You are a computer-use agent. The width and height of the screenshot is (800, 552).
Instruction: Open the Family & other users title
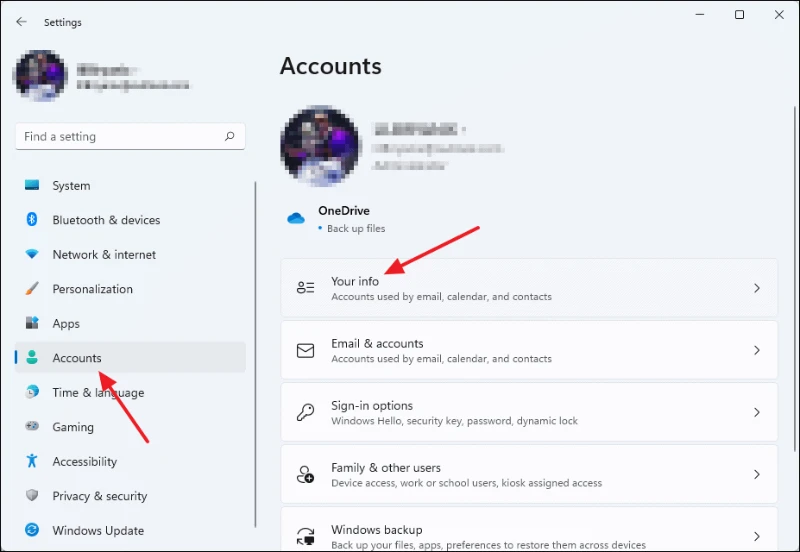click(386, 468)
